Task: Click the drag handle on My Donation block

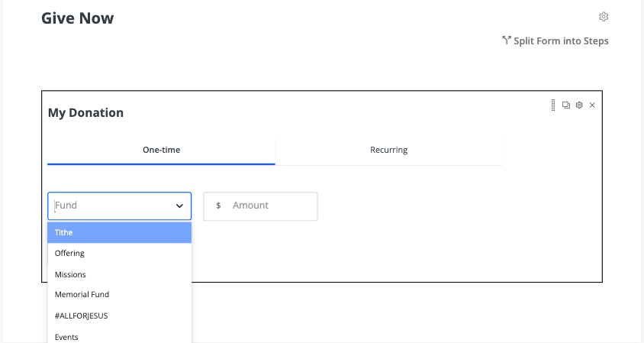Action: pyautogui.click(x=553, y=105)
